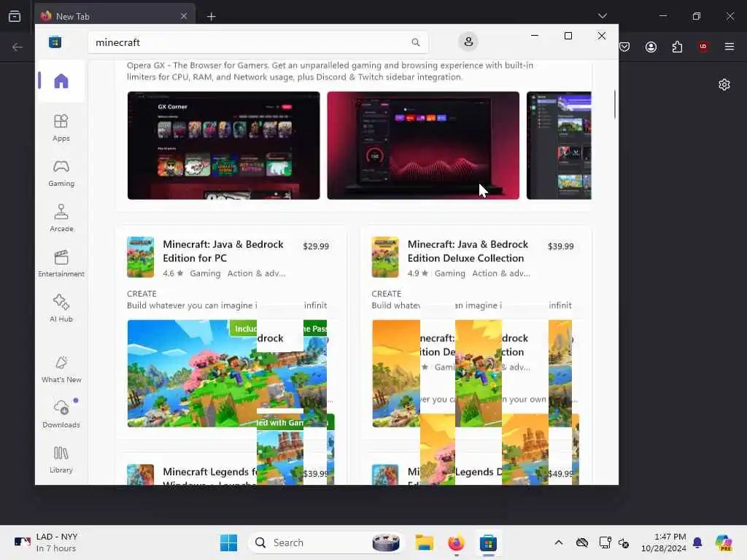
Task: Show hidden system tray icons
Action: click(x=559, y=542)
